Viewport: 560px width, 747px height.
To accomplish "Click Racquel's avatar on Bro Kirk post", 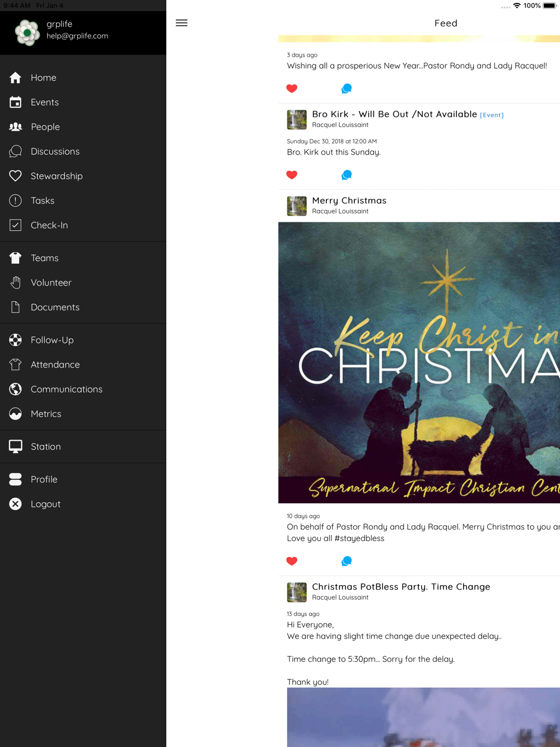I will click(297, 119).
